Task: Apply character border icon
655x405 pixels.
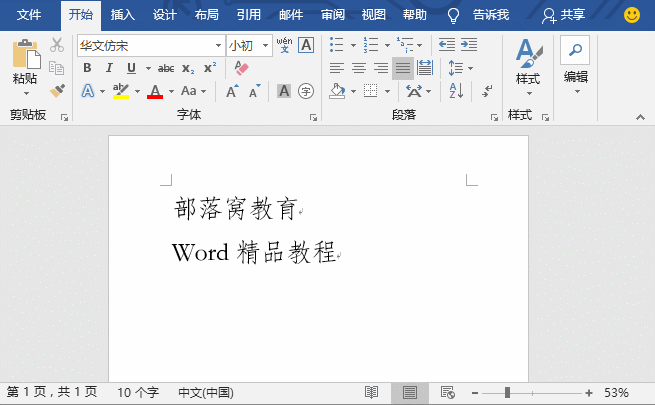Action: pyautogui.click(x=306, y=45)
